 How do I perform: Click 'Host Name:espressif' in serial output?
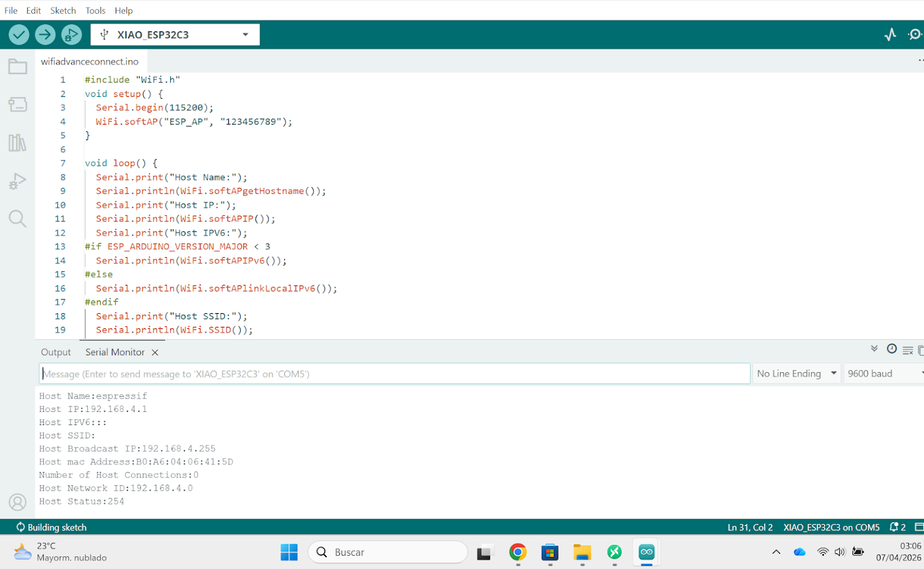coord(93,396)
